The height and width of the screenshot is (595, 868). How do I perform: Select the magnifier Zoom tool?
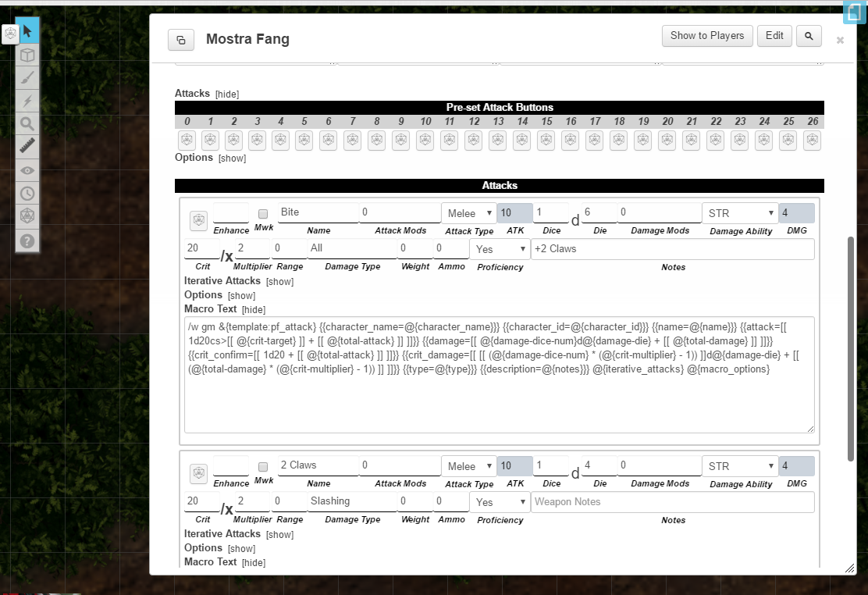point(27,123)
